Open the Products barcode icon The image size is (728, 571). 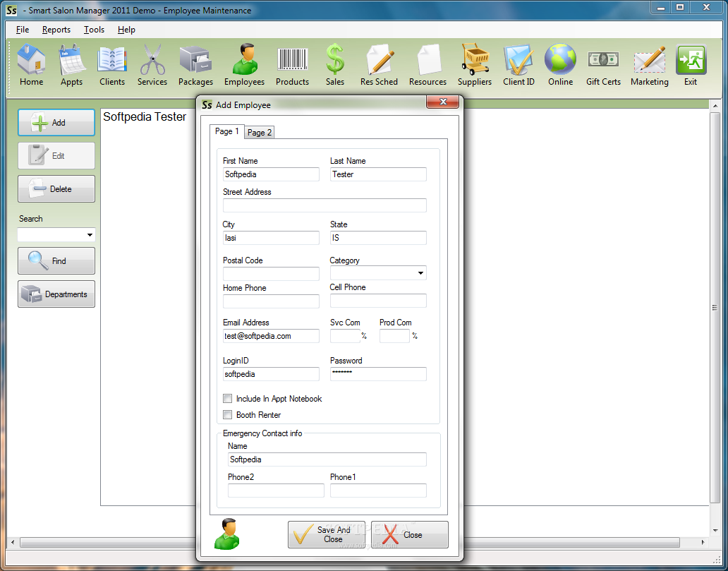[292, 64]
